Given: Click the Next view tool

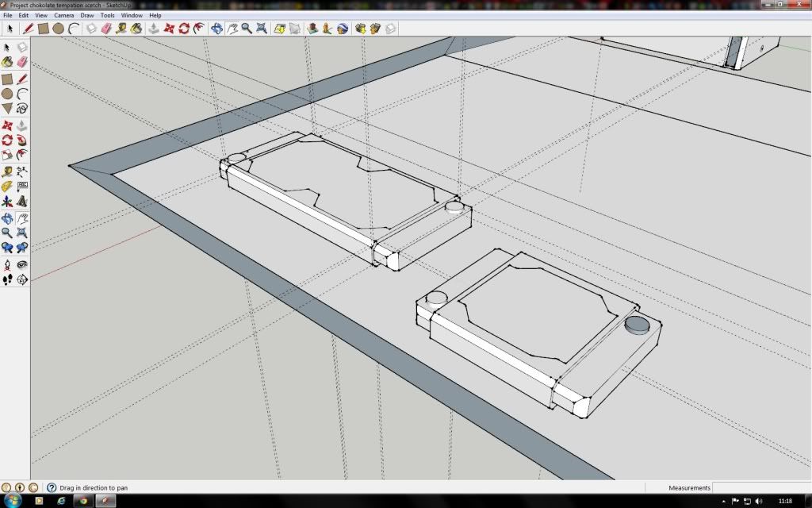Looking at the screenshot, I should (x=22, y=248).
